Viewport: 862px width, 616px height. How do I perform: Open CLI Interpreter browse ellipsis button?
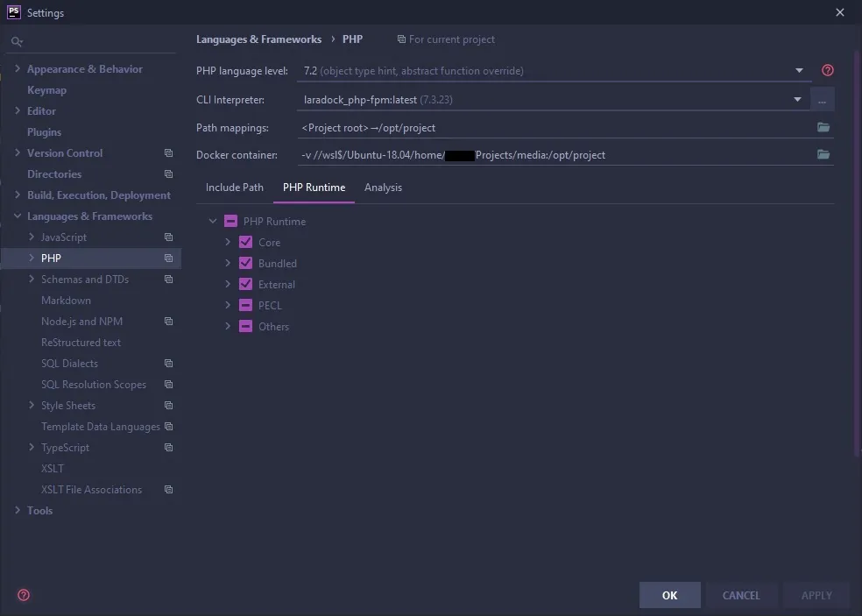click(x=822, y=100)
